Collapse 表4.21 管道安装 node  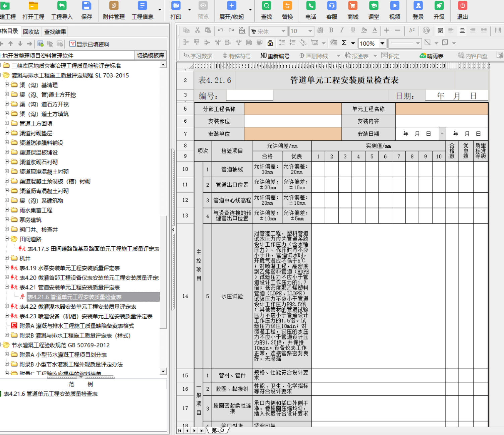[7, 287]
